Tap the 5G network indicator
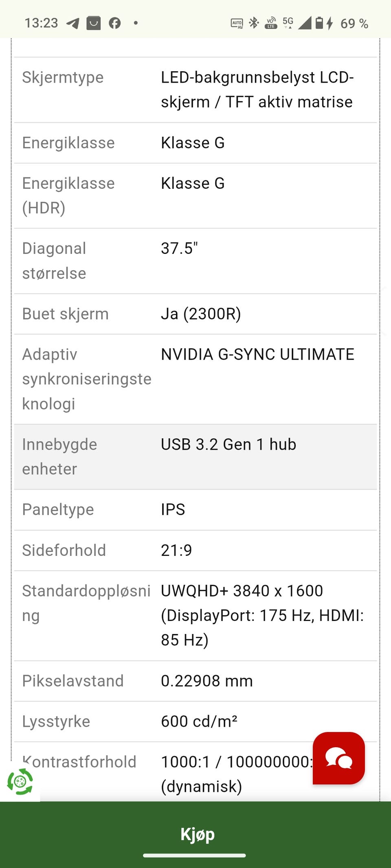This screenshot has height=868, width=391. tap(288, 22)
